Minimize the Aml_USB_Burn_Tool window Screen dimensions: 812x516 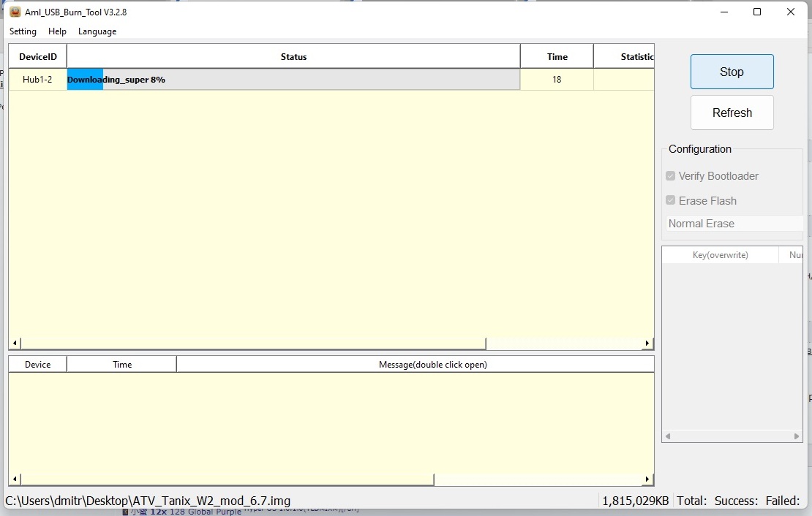pyautogui.click(x=724, y=12)
